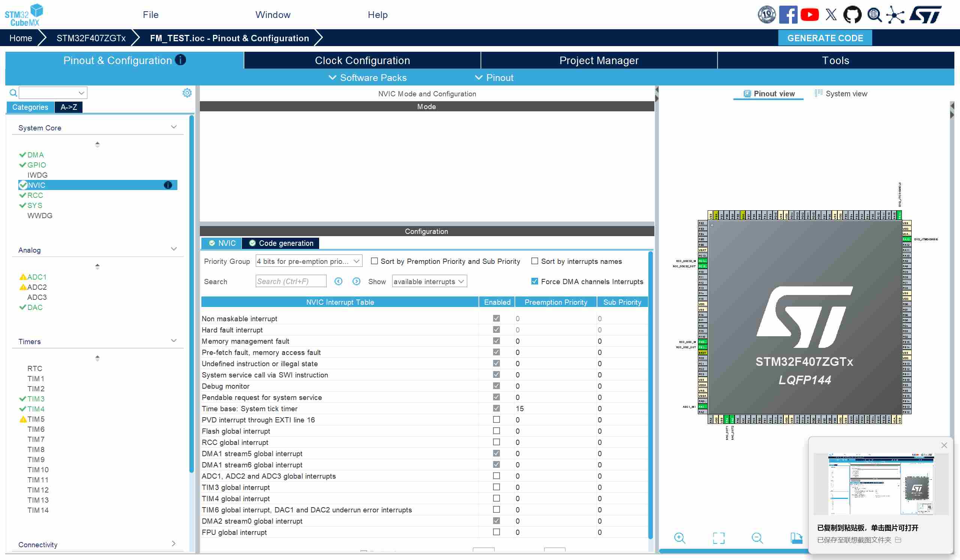Image resolution: width=960 pixels, height=560 pixels.
Task: Check Sort by interrupts names
Action: click(x=534, y=261)
